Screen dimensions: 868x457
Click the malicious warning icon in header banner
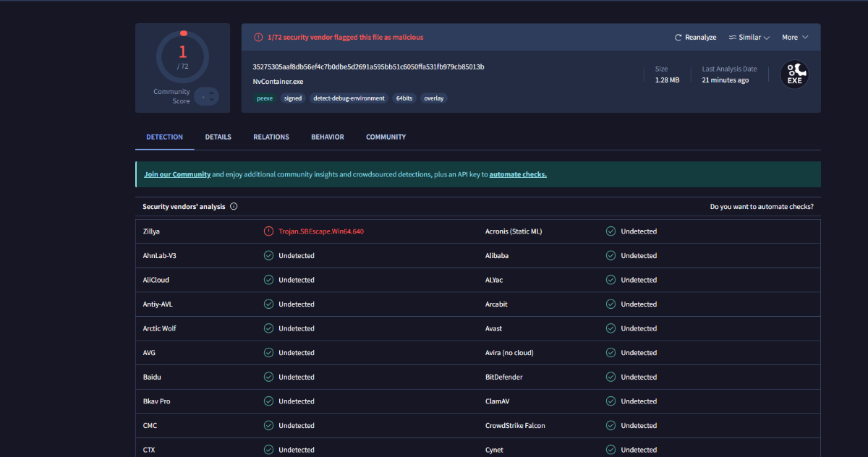pos(258,38)
